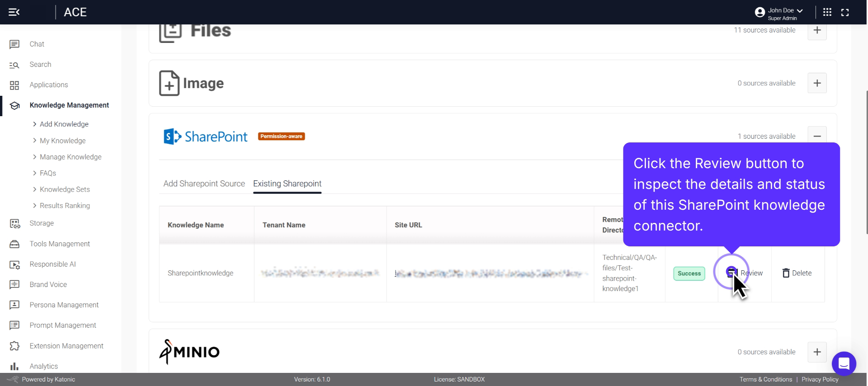Click the MinIO logo
The width and height of the screenshot is (868, 386).
[x=189, y=352]
